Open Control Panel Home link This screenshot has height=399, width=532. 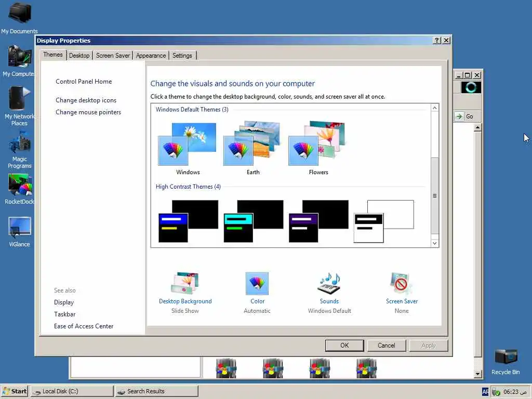click(x=84, y=82)
